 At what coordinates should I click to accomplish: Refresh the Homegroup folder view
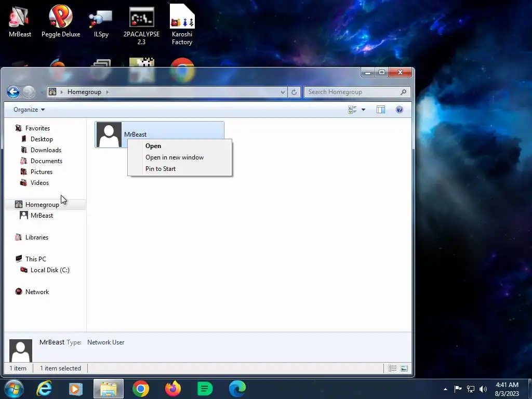click(294, 92)
